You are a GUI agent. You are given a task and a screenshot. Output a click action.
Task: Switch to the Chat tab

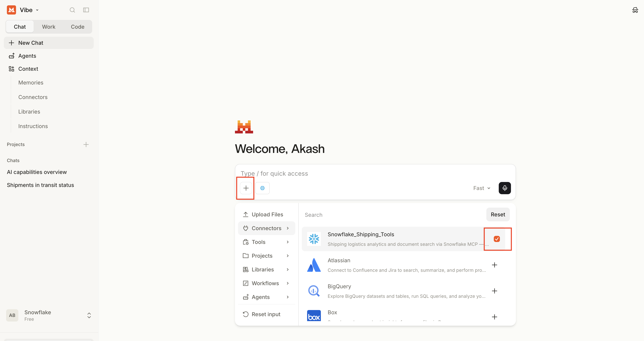tap(20, 27)
